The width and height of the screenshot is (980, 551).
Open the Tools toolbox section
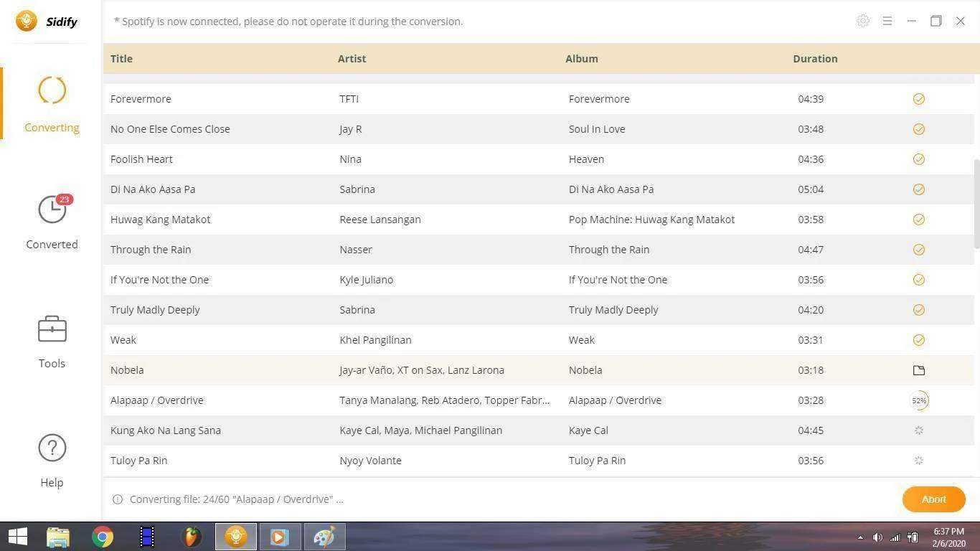pos(52,342)
